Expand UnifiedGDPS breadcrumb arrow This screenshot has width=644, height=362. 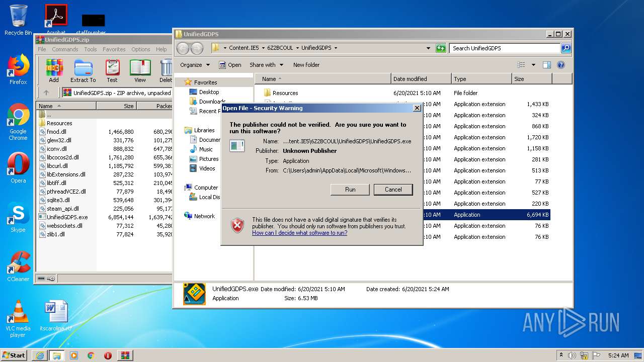[336, 48]
